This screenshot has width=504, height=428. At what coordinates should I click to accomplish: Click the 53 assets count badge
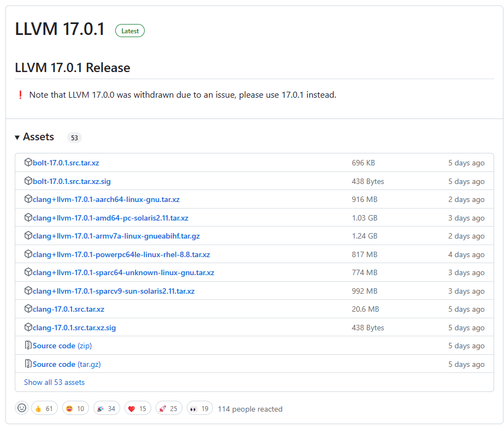[x=74, y=138]
